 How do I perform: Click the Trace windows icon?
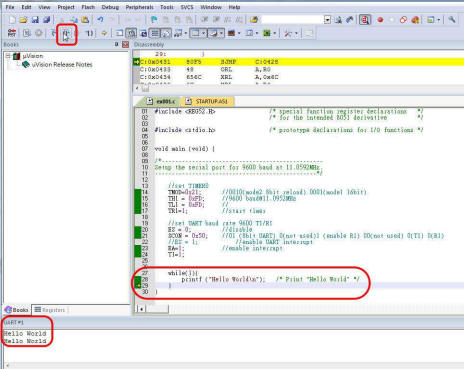click(249, 33)
